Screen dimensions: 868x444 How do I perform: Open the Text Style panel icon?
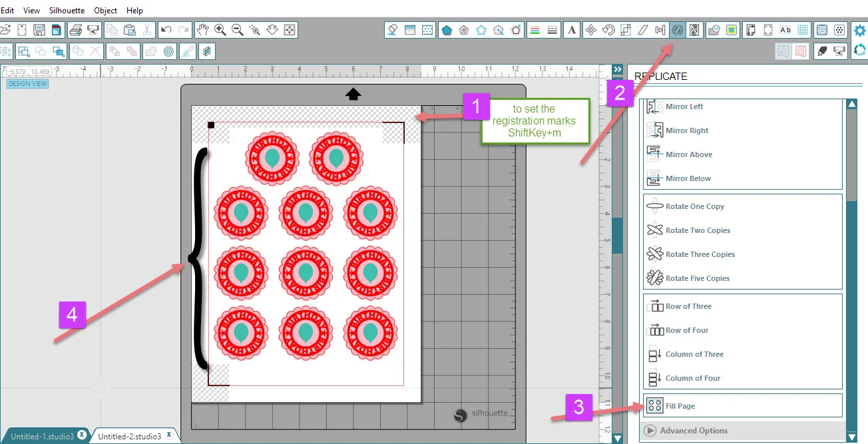pyautogui.click(x=571, y=30)
